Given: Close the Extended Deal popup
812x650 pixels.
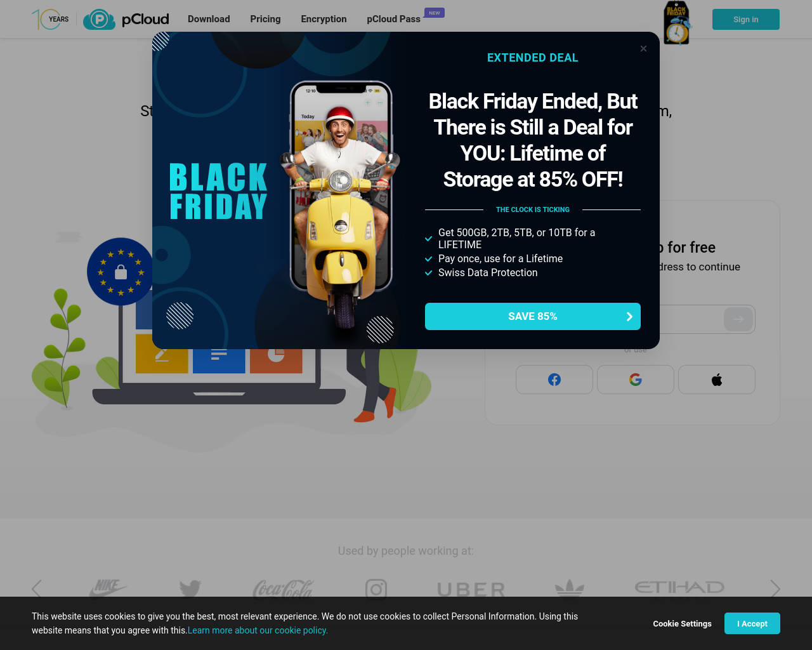Looking at the screenshot, I should [643, 49].
